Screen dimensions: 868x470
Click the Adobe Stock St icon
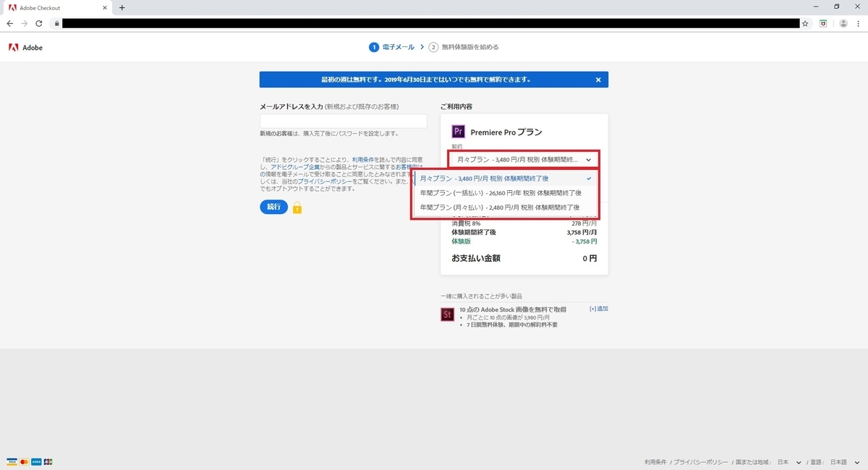pyautogui.click(x=447, y=315)
